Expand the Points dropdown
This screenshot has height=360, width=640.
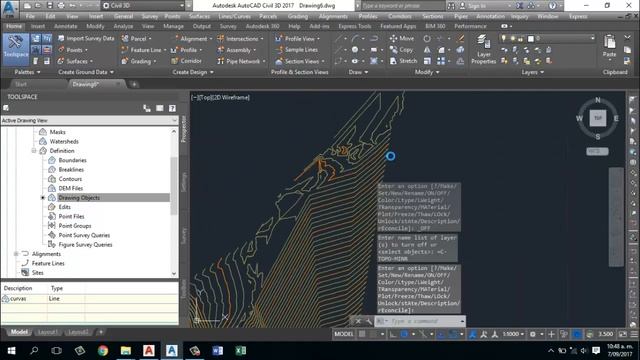pyautogui.click(x=87, y=50)
